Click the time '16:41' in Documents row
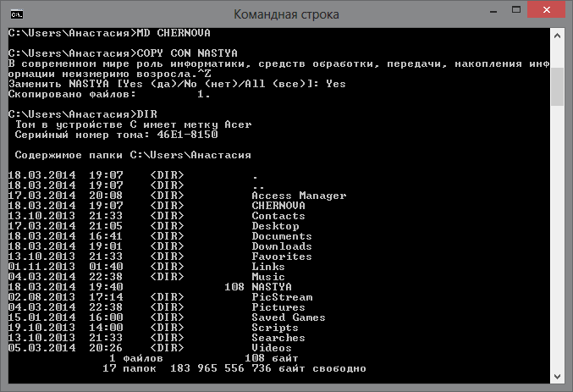 (106, 236)
